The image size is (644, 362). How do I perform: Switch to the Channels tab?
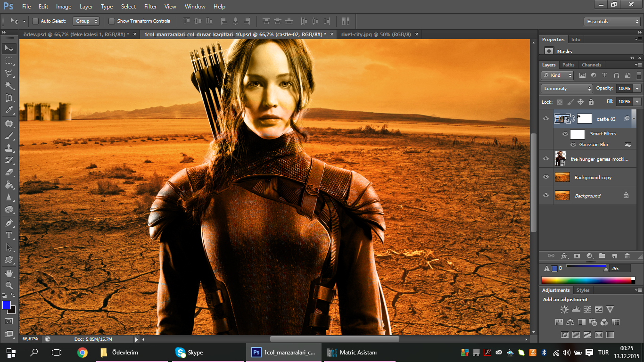(x=591, y=65)
